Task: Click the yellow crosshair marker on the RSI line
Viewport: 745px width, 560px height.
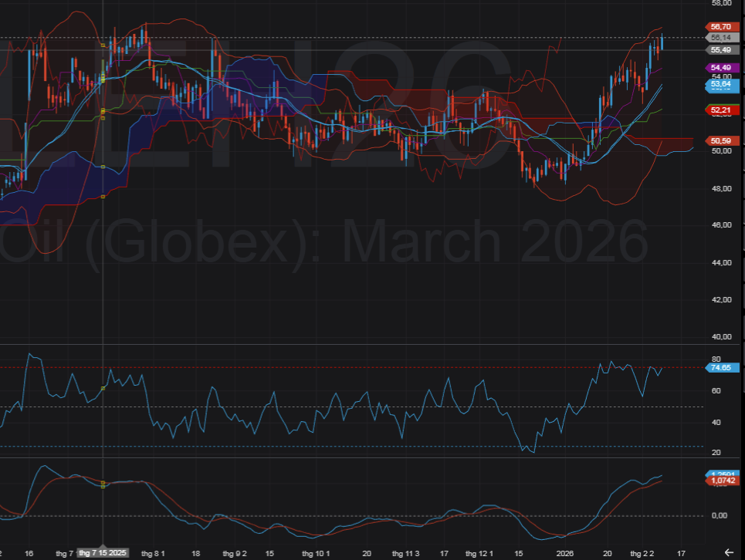Action: coord(103,388)
